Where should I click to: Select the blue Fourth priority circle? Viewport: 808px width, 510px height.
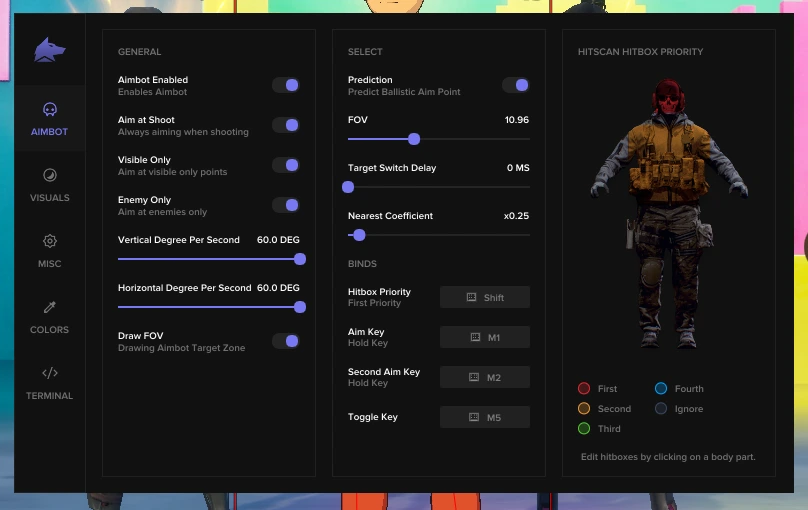pyautogui.click(x=661, y=388)
